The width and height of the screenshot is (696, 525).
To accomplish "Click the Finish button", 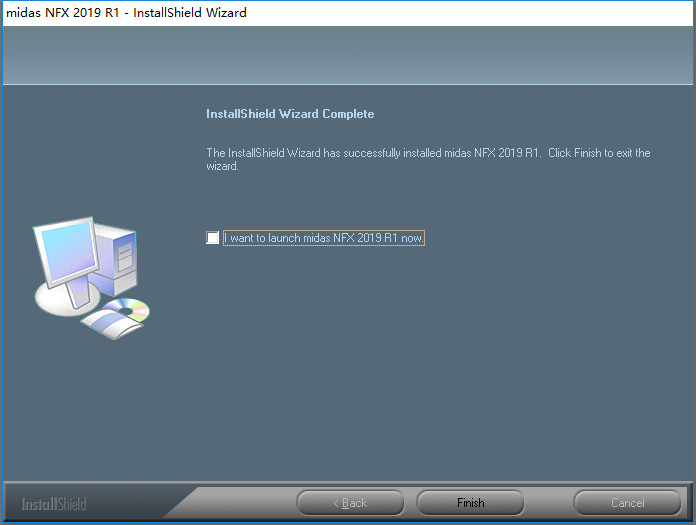I will tap(471, 503).
